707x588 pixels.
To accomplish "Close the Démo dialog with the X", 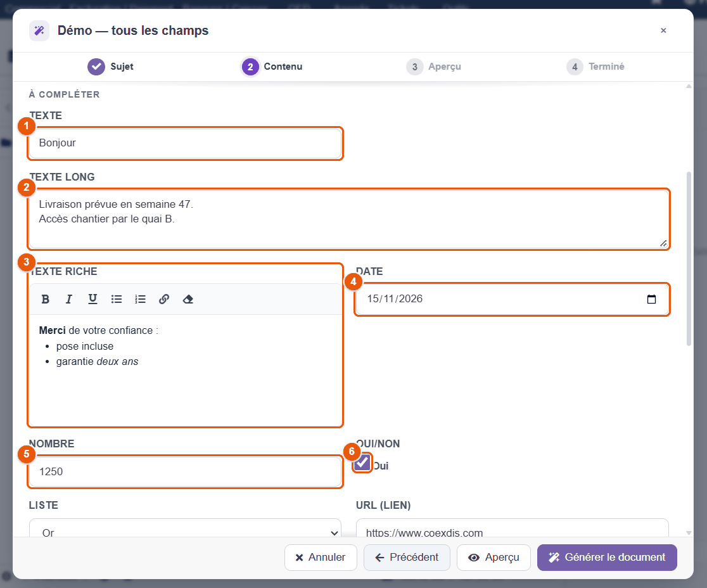I will [x=663, y=30].
